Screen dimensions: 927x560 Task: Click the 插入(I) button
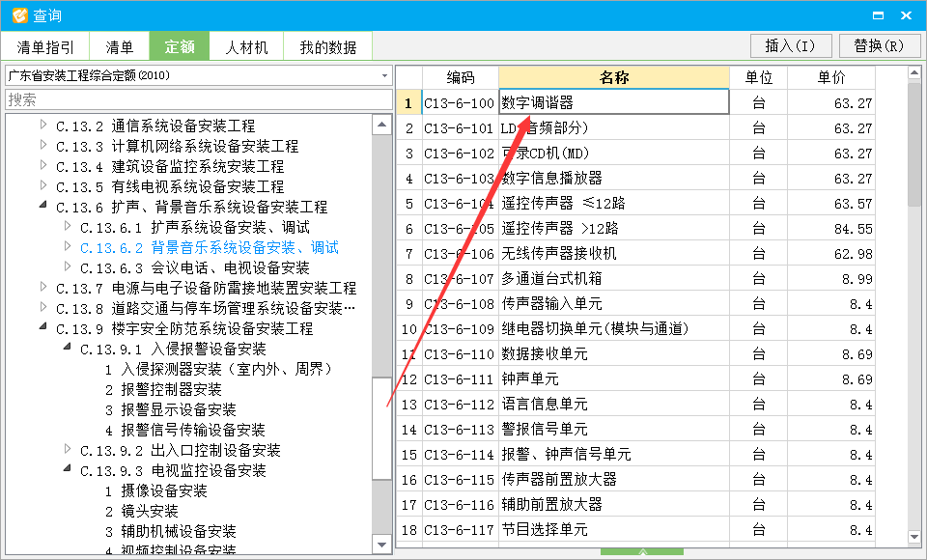pos(791,45)
